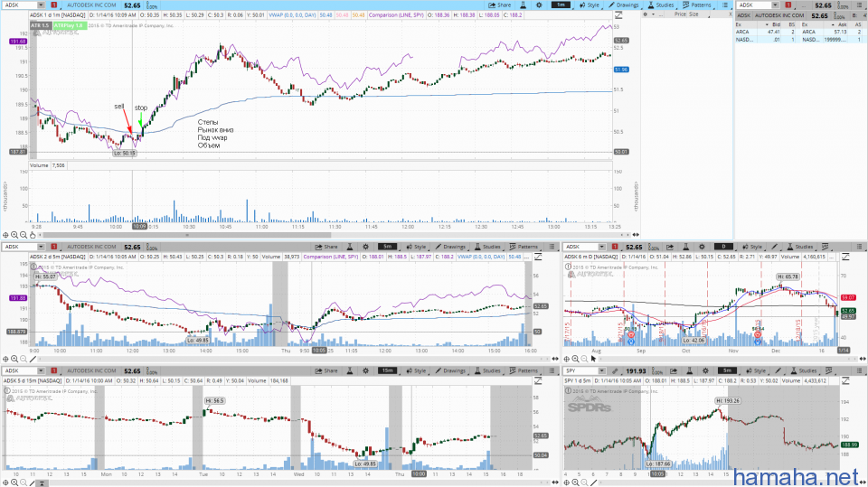
Task: Click link chain icon on SPY chart
Action: (x=615, y=370)
